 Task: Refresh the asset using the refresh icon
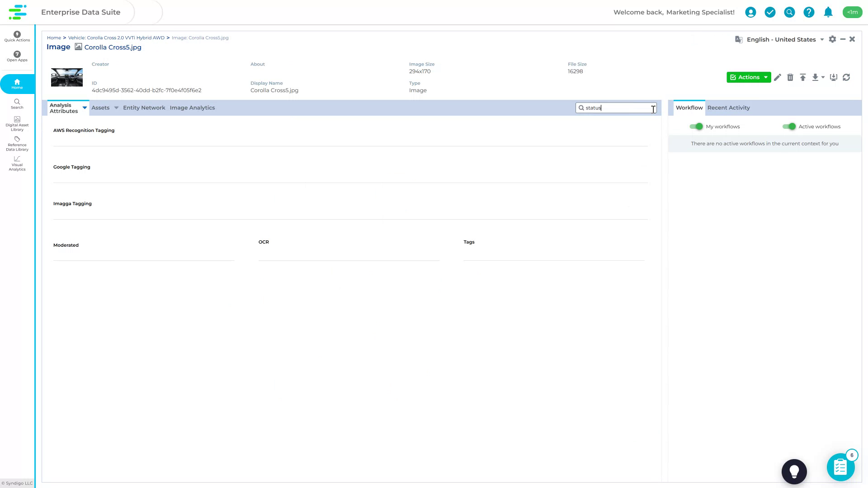(846, 77)
